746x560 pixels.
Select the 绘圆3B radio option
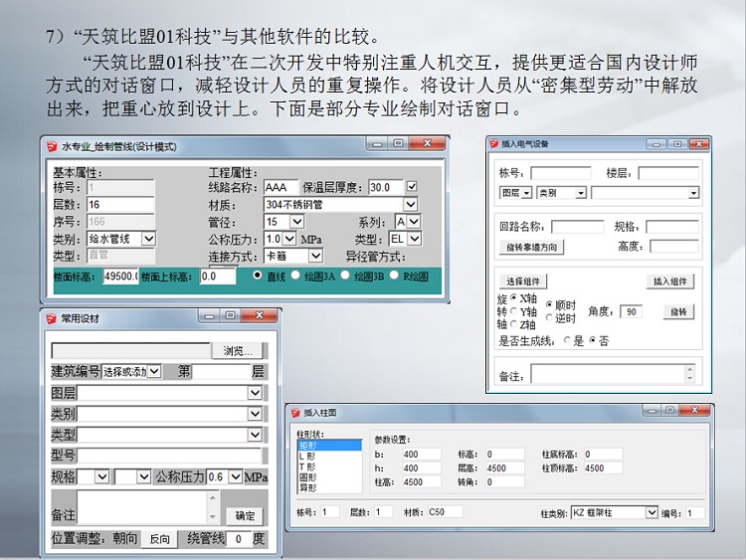345,275
